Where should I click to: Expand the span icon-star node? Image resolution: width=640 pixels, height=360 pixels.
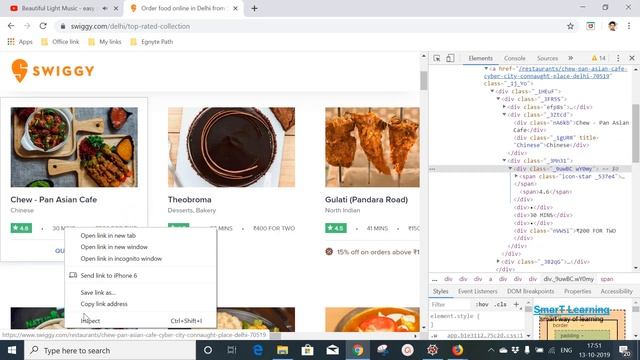516,176
